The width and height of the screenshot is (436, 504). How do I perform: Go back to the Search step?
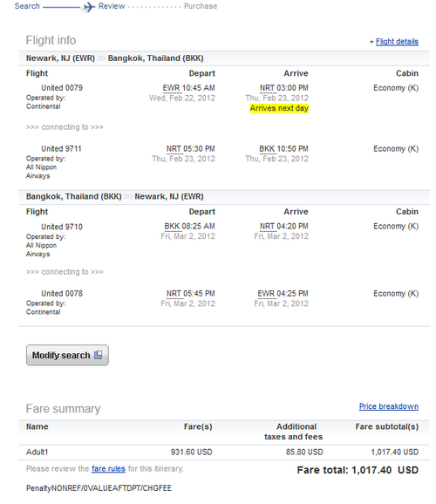[27, 6]
